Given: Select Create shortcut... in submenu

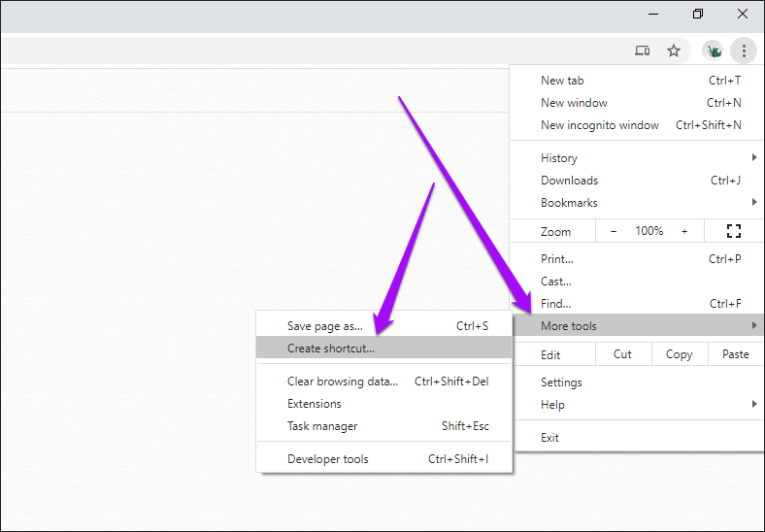Looking at the screenshot, I should tap(384, 349).
